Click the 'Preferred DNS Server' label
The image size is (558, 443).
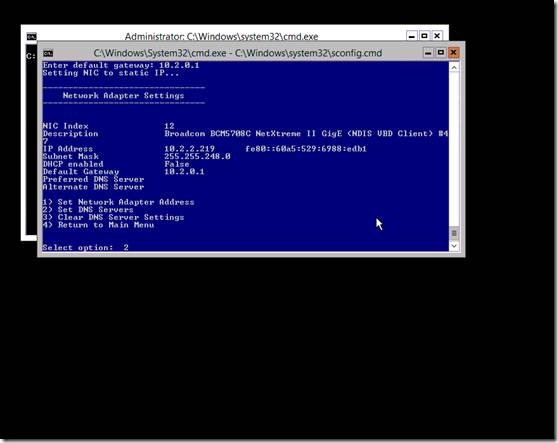point(93,179)
